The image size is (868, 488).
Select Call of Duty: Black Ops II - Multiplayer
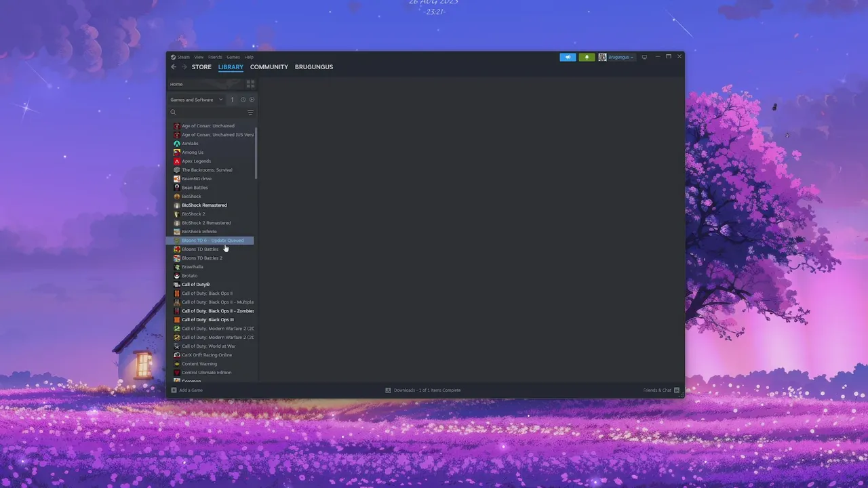tap(210, 302)
